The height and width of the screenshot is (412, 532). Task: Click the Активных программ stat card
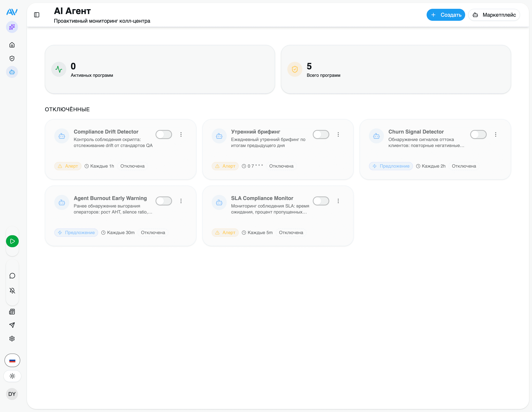tap(160, 69)
